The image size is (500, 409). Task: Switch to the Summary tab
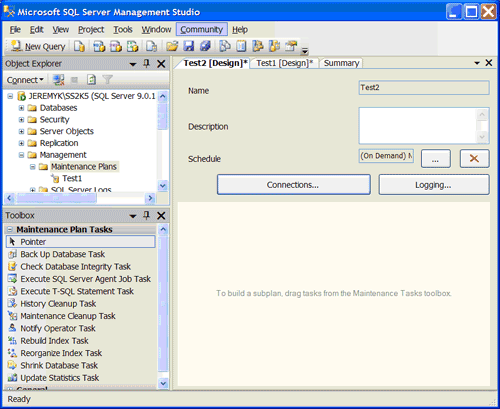(341, 63)
